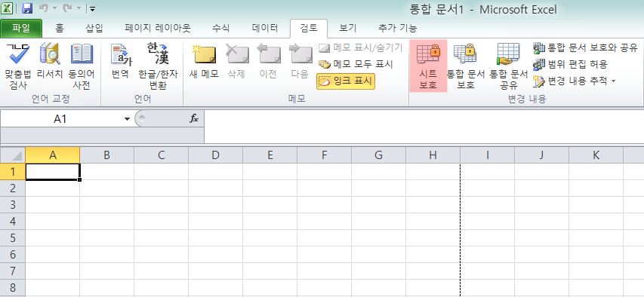Redo action in quick access toolbar
Screen dimensions: 644x297
[67, 8]
